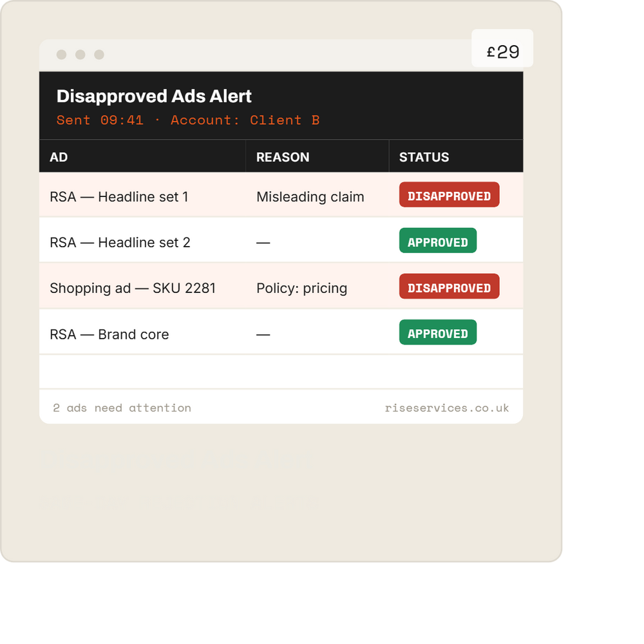Select the STATUS column header

424,157
